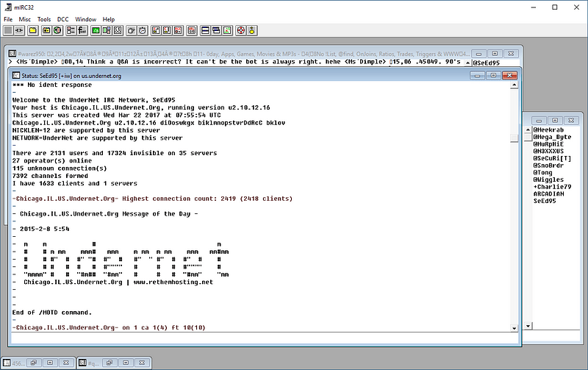Image resolution: width=588 pixels, height=370 pixels.
Task: Click the #warez950 window title icon
Action: 12,54
